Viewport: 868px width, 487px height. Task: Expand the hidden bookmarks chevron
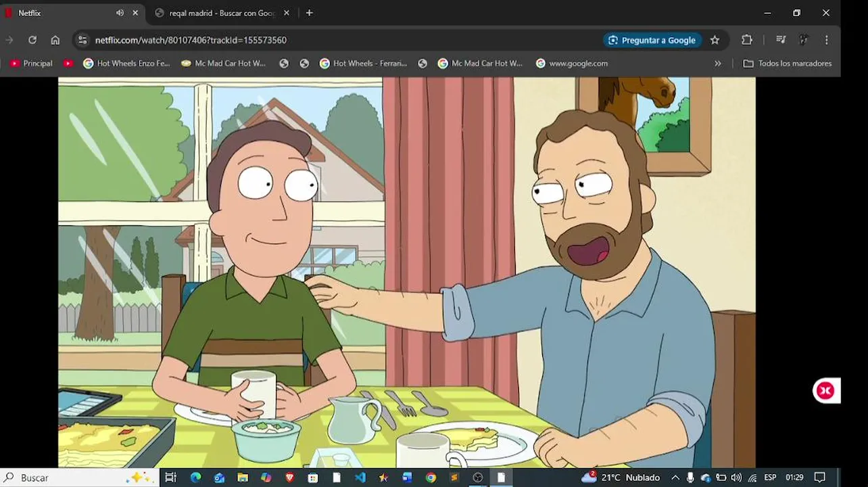pos(718,63)
